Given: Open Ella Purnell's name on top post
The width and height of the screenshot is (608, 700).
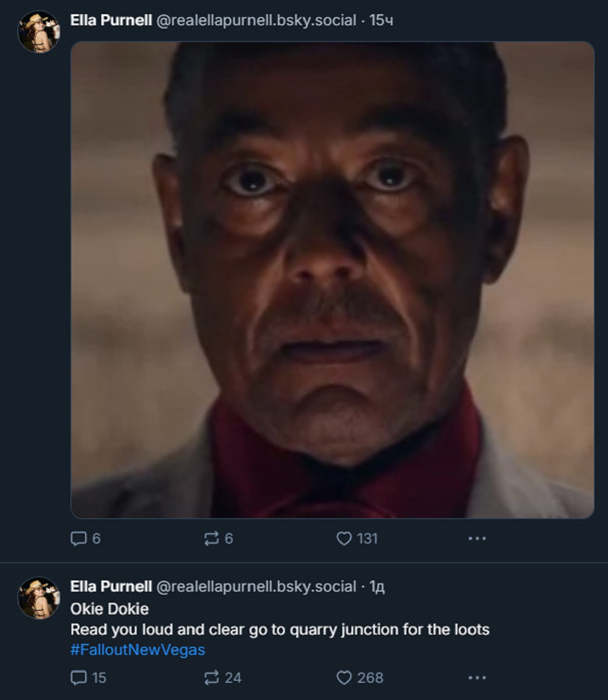Looking at the screenshot, I should pos(111,20).
